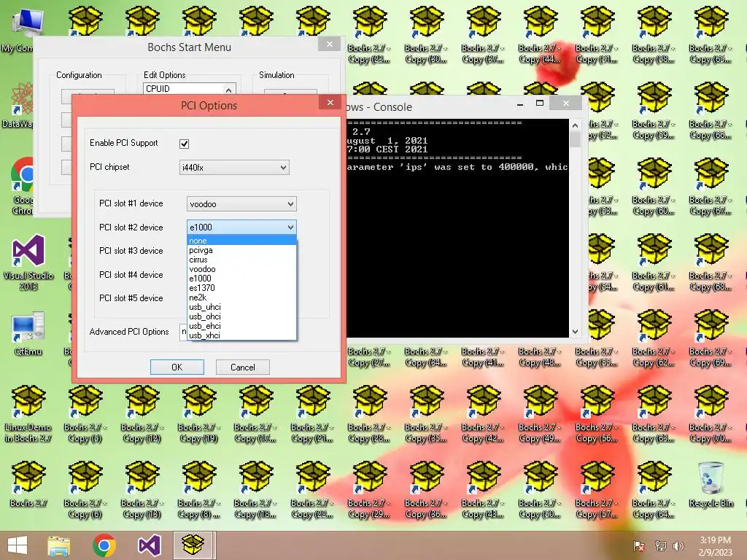Choose 'pcivga' in the open device list
Viewport: 747px width, 560px height.
[x=241, y=250]
